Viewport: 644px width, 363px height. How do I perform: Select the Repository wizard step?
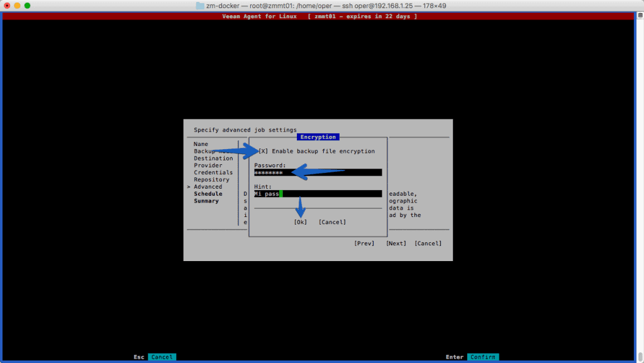(211, 179)
